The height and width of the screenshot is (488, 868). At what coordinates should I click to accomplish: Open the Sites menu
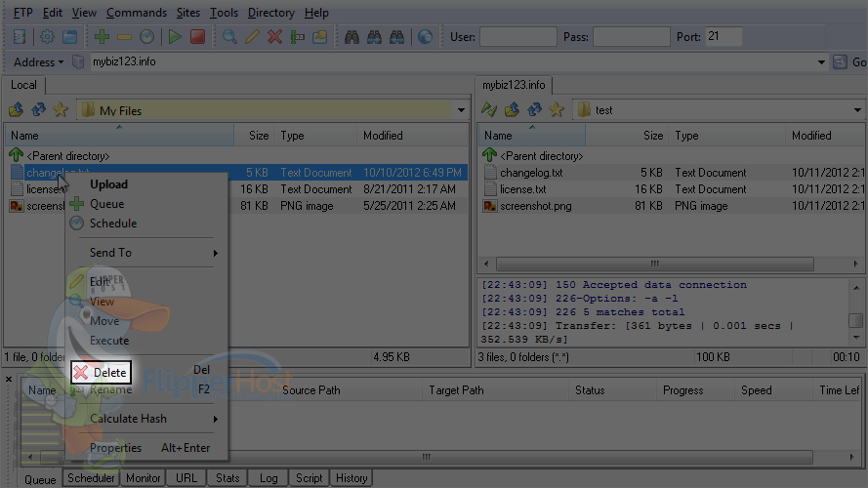pos(188,13)
